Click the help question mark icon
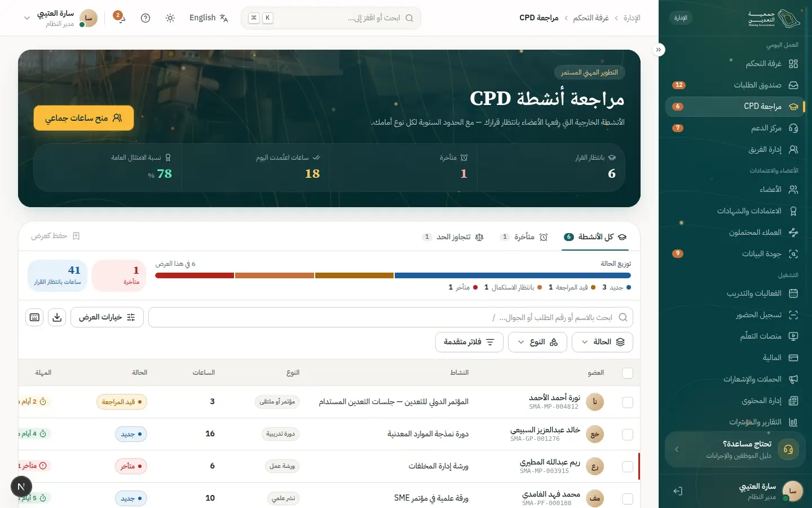This screenshot has height=508, width=812. point(145,18)
